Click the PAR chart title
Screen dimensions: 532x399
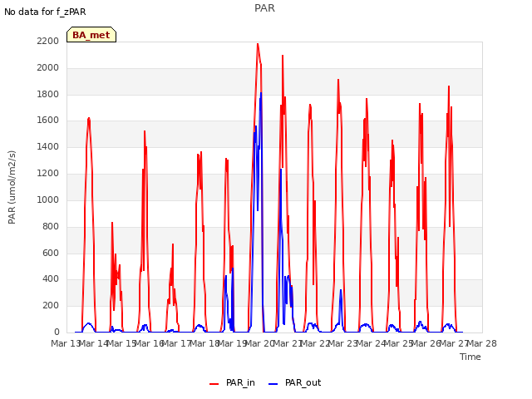pyautogui.click(x=264, y=8)
